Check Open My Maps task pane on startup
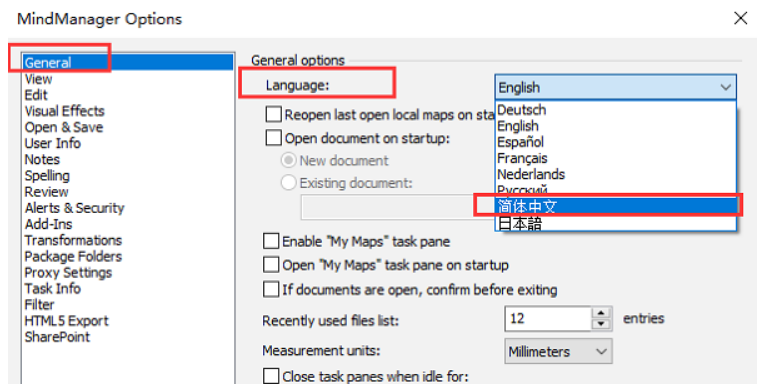This screenshot has height=386, width=761. [271, 265]
